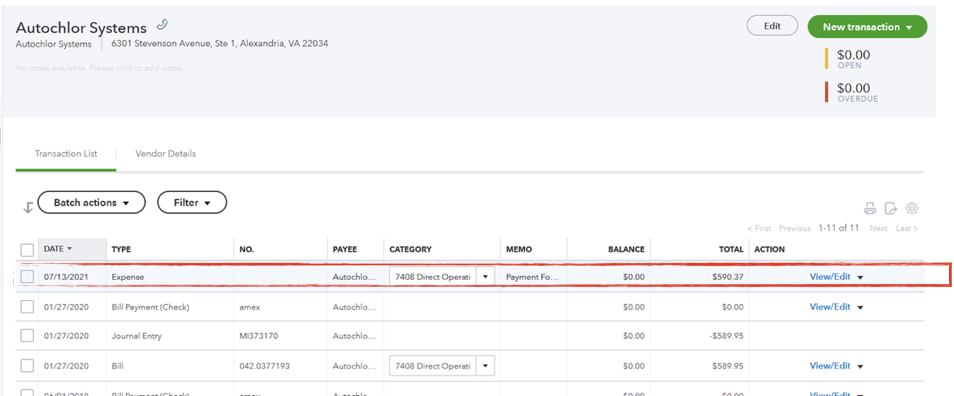Click the $590.37 total cell

click(728, 277)
